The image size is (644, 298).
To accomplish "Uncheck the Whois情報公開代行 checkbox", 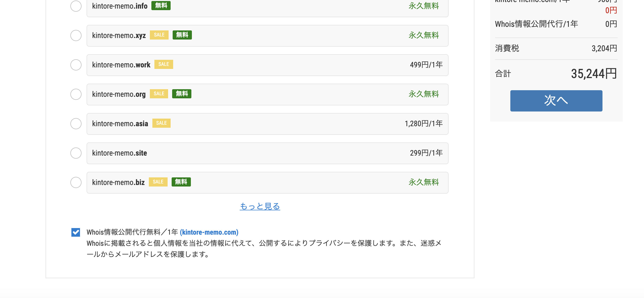I will (76, 232).
